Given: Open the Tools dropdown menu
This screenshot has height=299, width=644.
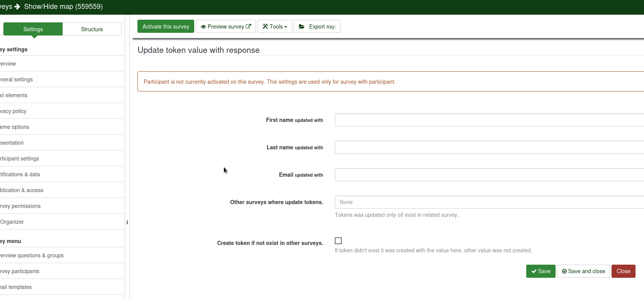Looking at the screenshot, I should coord(275,27).
